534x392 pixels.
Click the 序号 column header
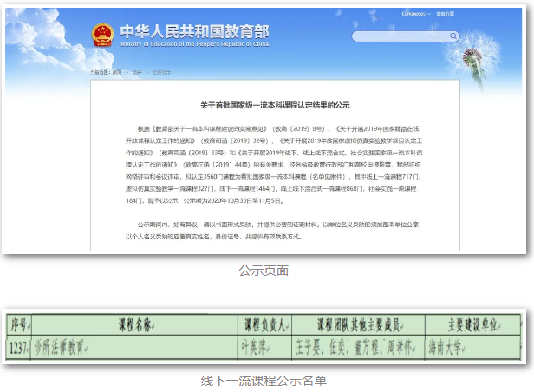coord(19,325)
